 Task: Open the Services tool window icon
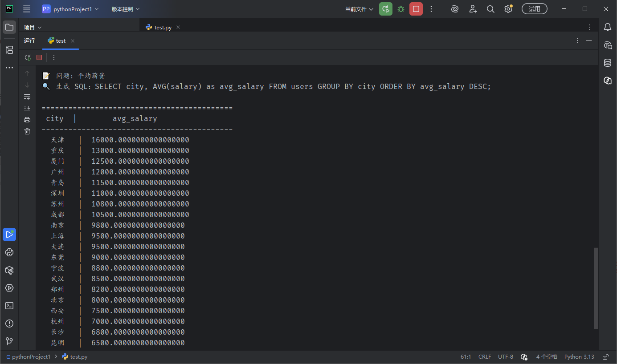click(9, 288)
